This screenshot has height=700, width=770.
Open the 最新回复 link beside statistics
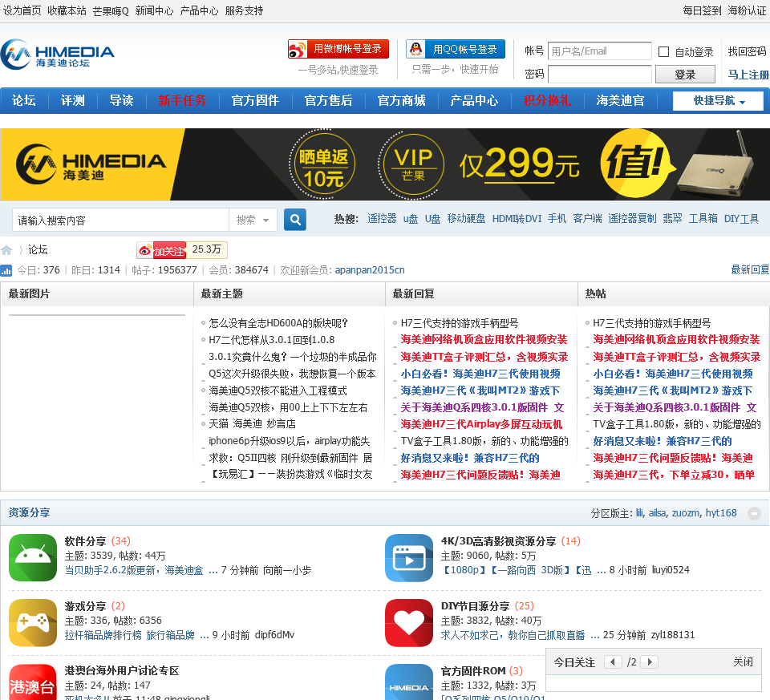[750, 269]
